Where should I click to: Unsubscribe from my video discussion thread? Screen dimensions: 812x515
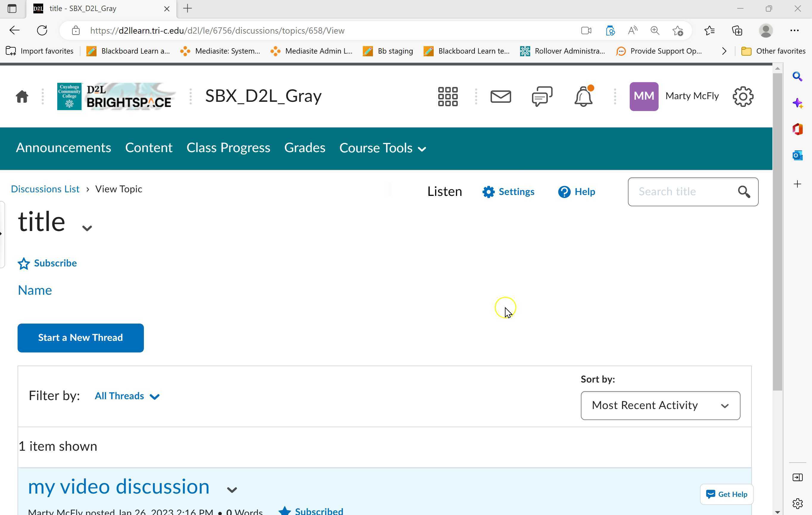[285, 510]
